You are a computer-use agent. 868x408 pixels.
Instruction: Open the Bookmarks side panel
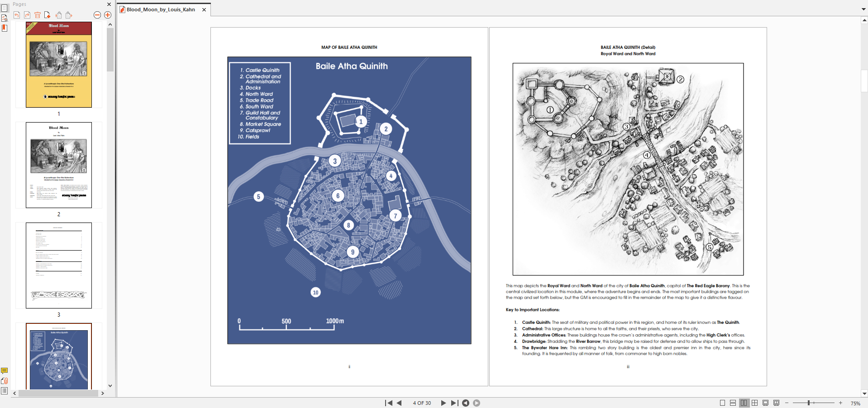tap(5, 28)
